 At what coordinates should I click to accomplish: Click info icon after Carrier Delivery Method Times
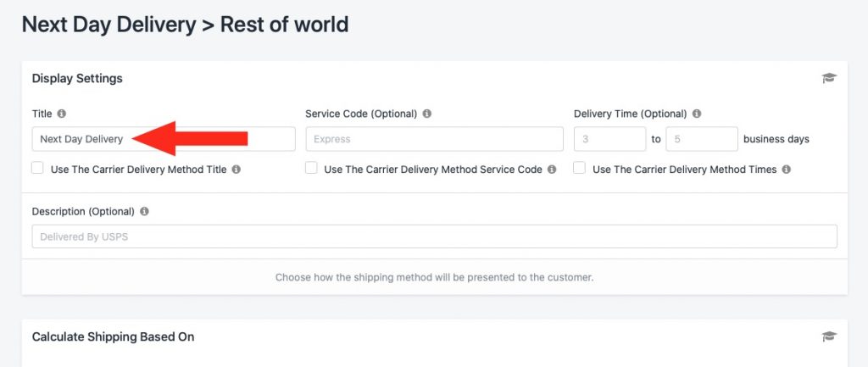pos(786,170)
